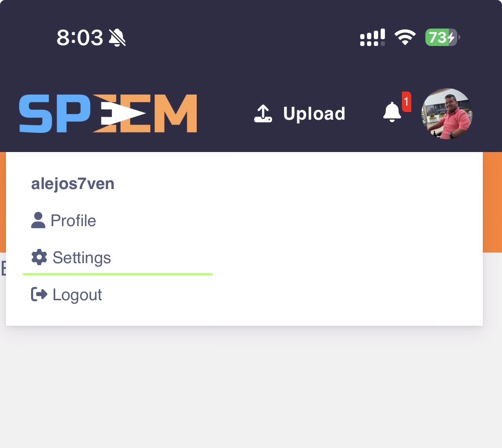Viewport: 502px width, 448px height.
Task: Tap the battery indicator showing 73
Action: coord(442,37)
